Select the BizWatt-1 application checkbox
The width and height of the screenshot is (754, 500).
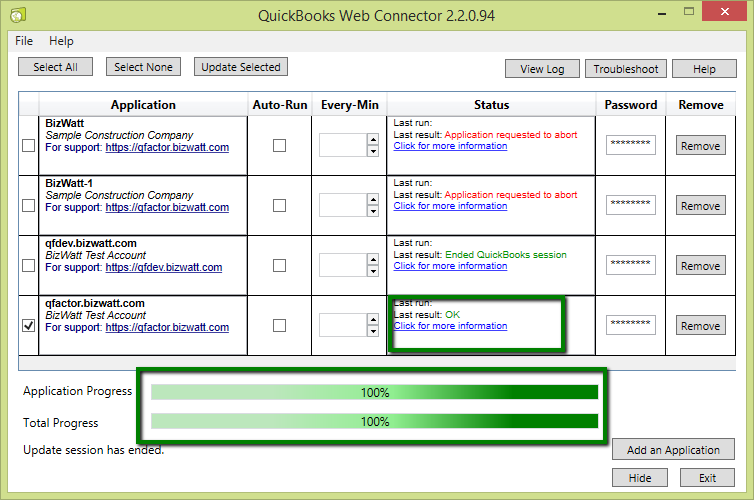point(29,205)
